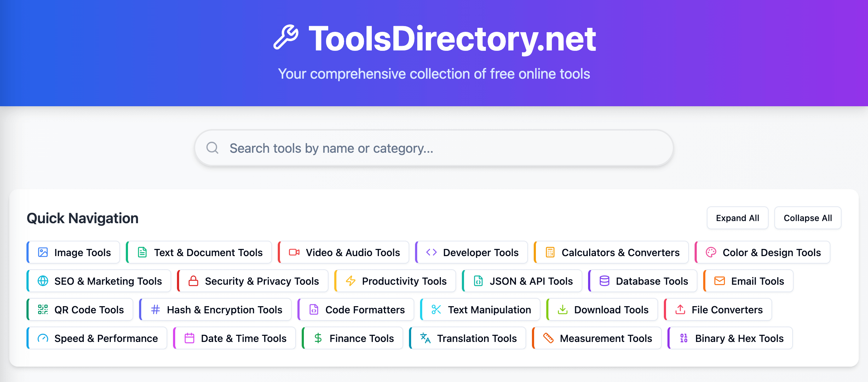868x382 pixels.
Task: Click the scissors icon for Text Manipulation
Action: [x=437, y=310]
